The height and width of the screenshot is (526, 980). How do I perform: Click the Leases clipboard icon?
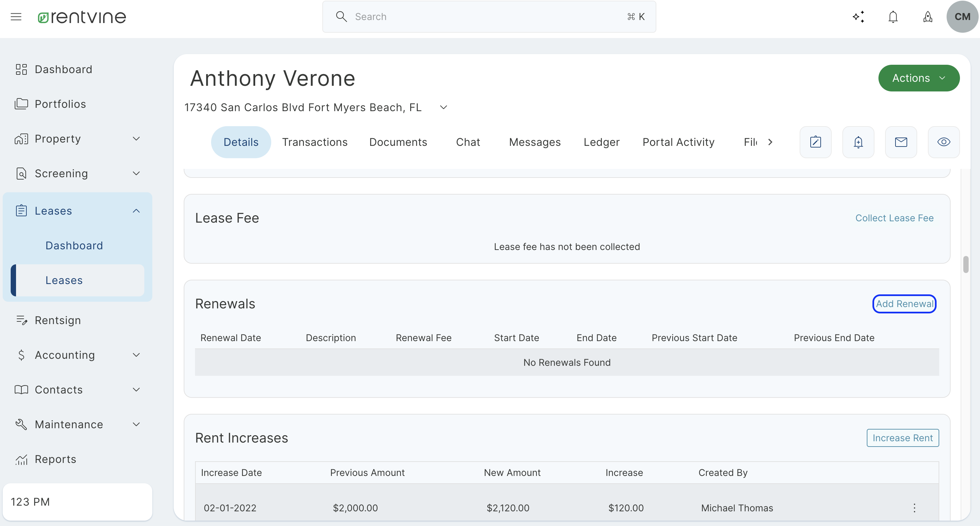point(21,211)
